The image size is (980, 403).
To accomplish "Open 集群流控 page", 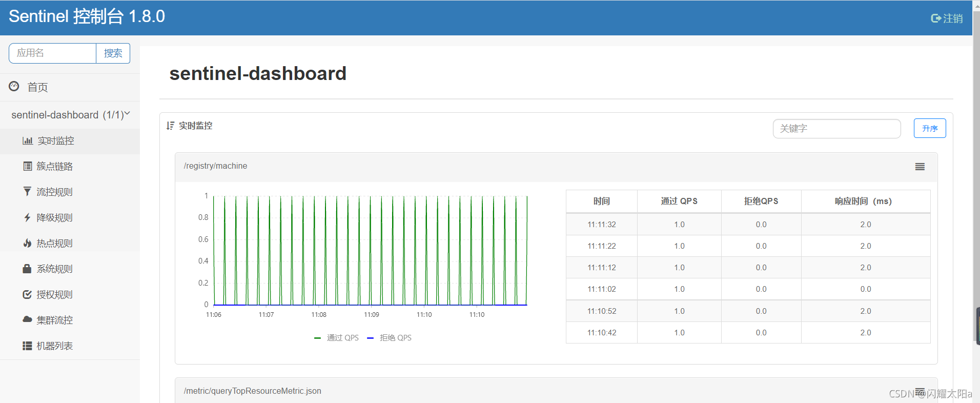I will [70, 320].
